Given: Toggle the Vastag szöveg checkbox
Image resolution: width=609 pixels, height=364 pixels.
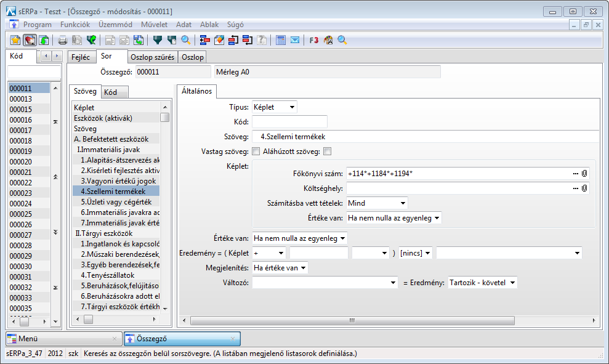Looking at the screenshot, I should [x=256, y=152].
